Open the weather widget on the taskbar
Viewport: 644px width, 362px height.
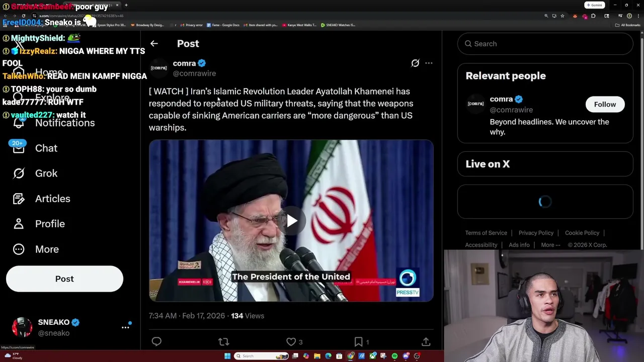point(13,356)
